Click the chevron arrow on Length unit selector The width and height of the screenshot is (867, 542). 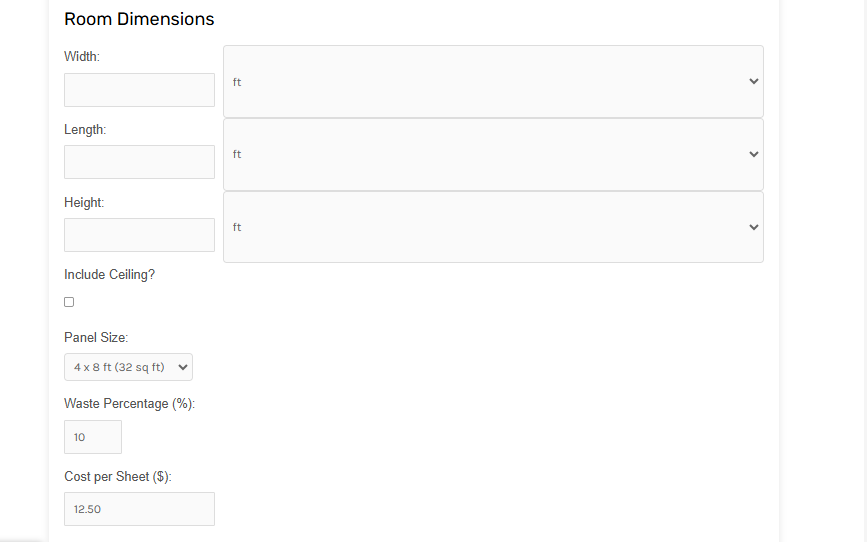coord(754,155)
